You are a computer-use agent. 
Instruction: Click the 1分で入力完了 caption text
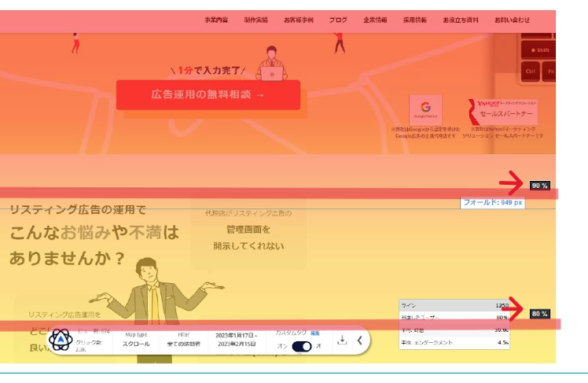point(208,71)
